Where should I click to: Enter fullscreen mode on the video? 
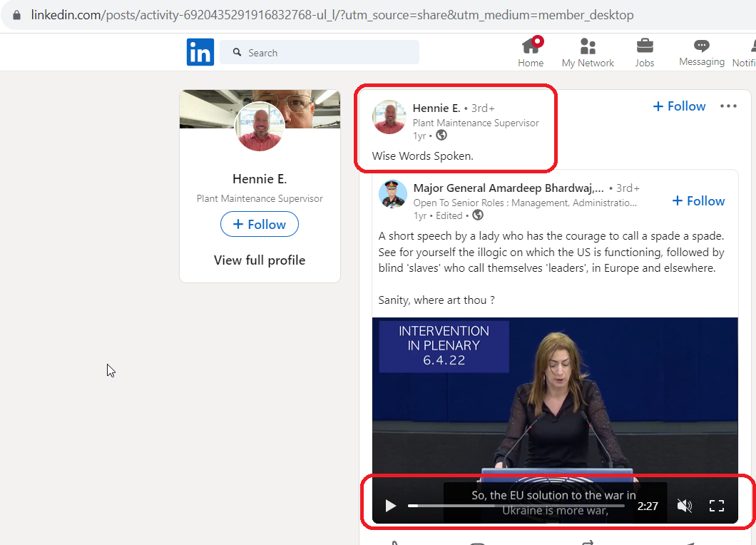coord(717,506)
